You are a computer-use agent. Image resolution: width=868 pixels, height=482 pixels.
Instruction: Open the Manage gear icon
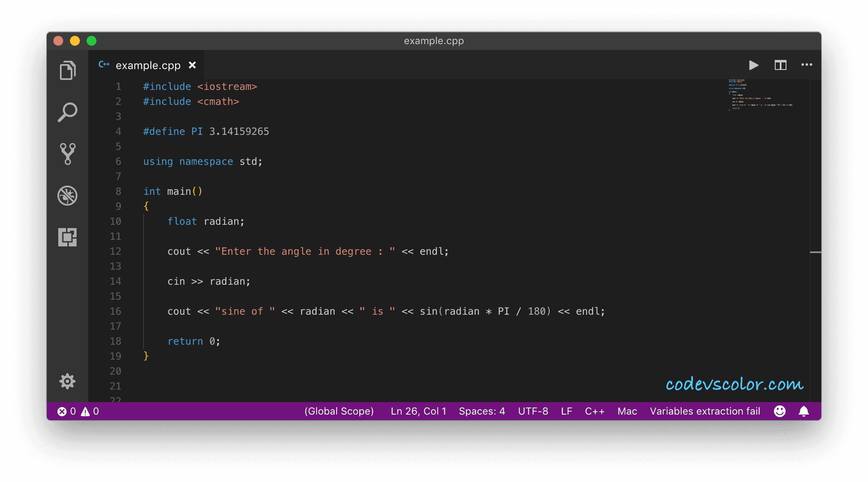coord(67,381)
